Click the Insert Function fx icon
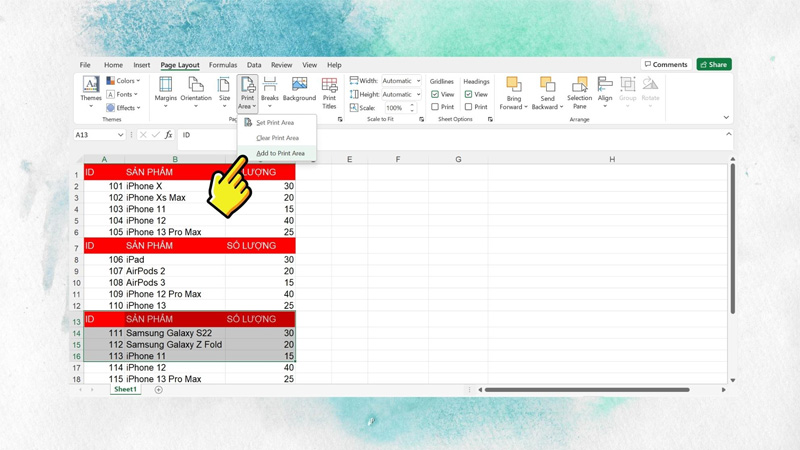This screenshot has height=450, width=800. [168, 135]
